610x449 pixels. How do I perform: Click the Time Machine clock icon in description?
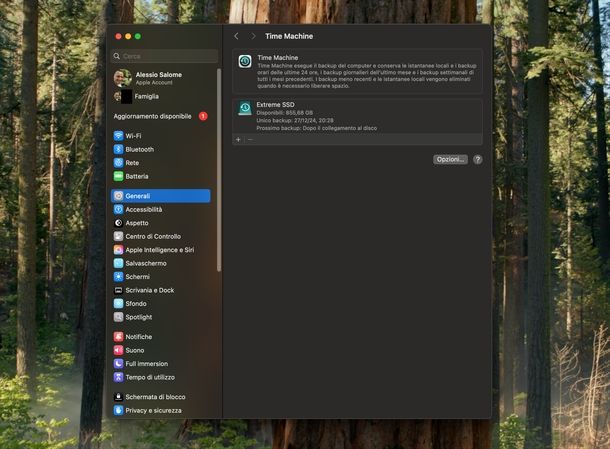pos(245,61)
